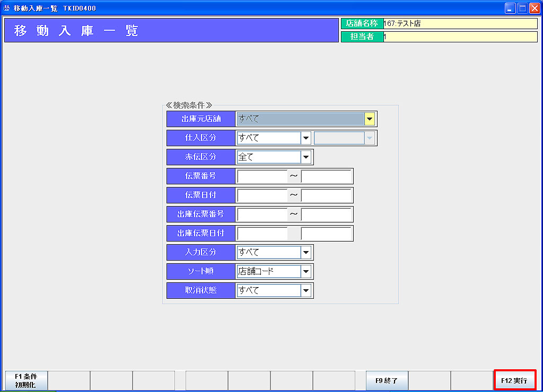Expand the 取消状態 dropdown
Screen dimensions: 543x392
tap(305, 291)
